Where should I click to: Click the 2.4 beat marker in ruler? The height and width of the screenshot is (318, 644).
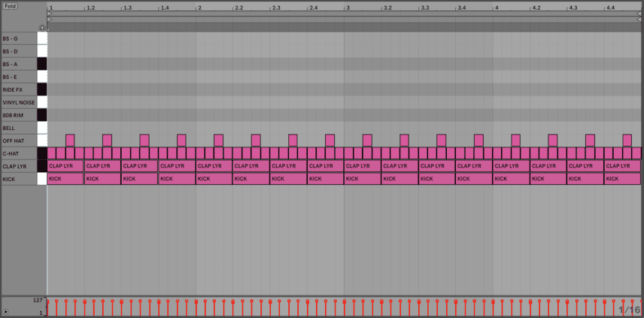pos(314,8)
